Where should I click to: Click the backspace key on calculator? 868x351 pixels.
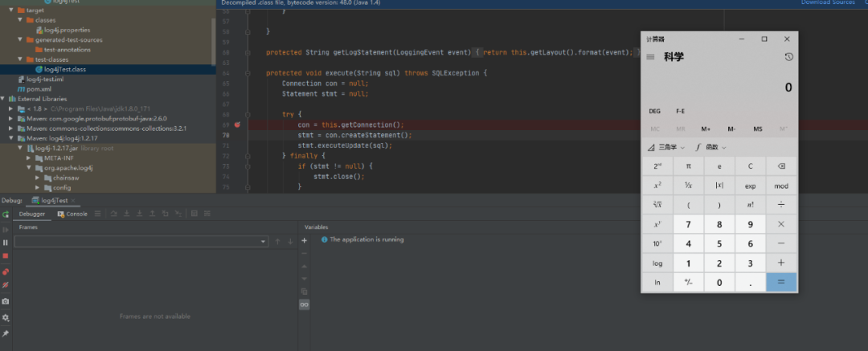tap(781, 166)
